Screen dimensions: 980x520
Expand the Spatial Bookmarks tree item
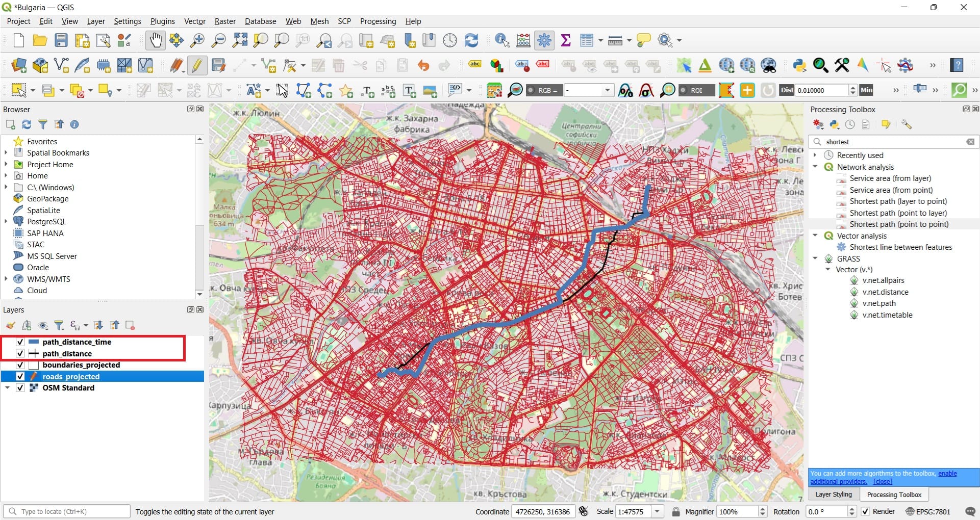pyautogui.click(x=6, y=153)
